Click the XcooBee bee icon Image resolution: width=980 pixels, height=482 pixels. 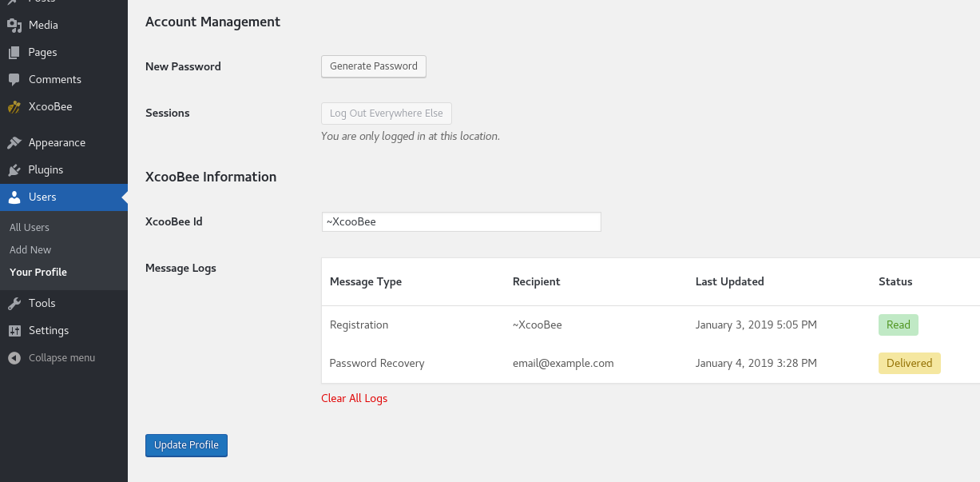[x=14, y=106]
